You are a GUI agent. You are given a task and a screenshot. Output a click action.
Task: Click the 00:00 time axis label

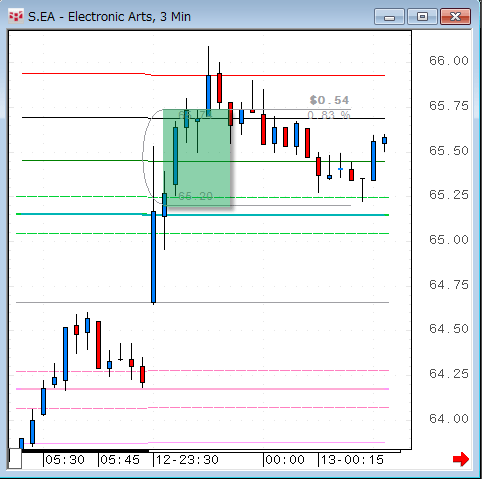285,460
